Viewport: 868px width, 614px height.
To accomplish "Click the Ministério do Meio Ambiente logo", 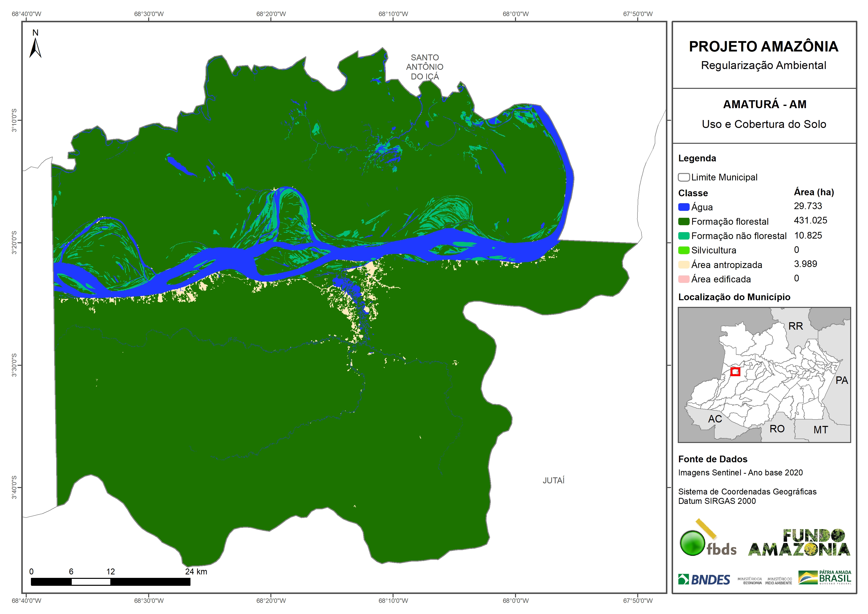I will (x=778, y=581).
